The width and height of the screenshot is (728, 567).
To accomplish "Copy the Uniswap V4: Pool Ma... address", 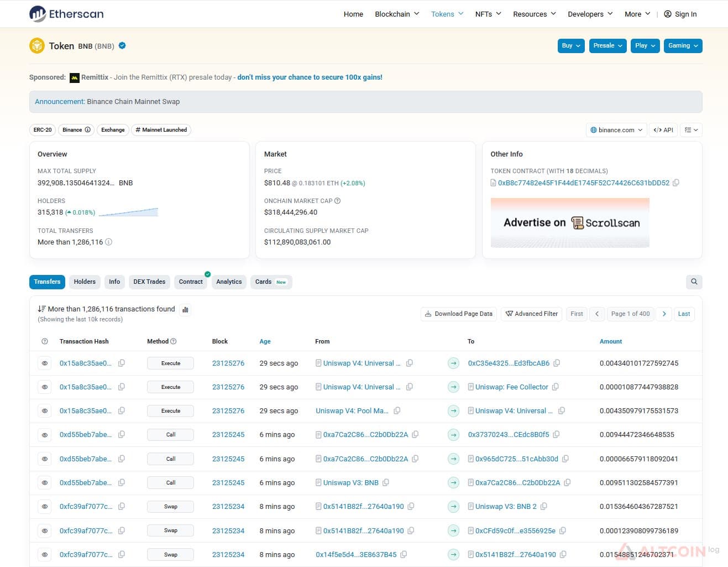I will 397,410.
